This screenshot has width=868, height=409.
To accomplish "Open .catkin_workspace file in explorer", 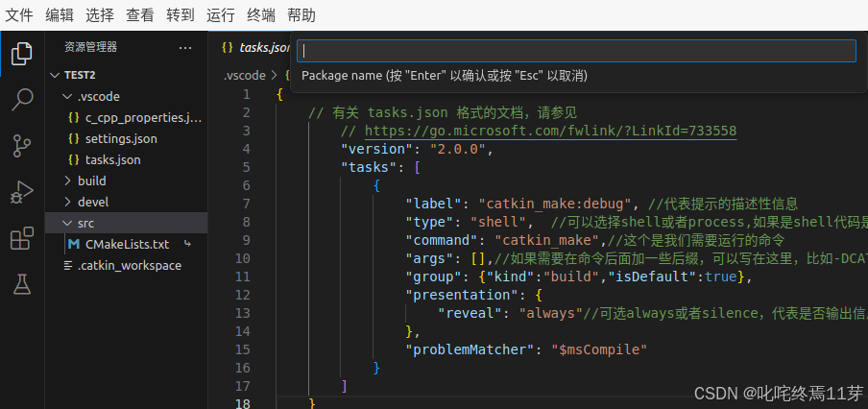I will (130, 266).
